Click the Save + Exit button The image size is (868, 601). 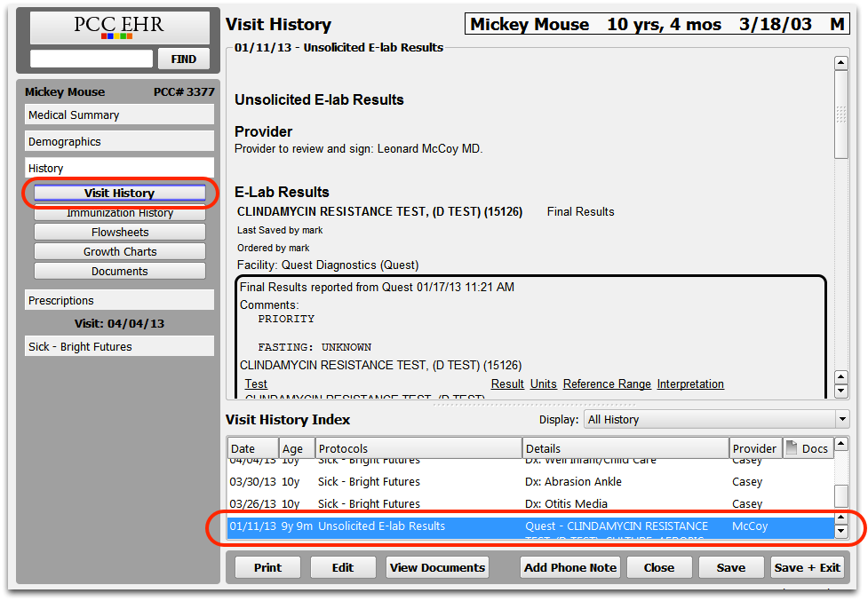pyautogui.click(x=807, y=567)
